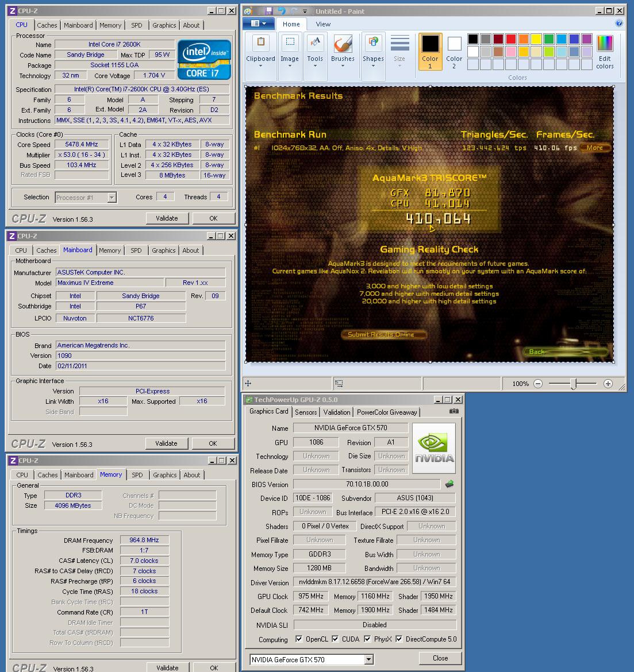This screenshot has width=634, height=672.
Task: Click the More button beside 410.06 fps
Action: [x=594, y=148]
